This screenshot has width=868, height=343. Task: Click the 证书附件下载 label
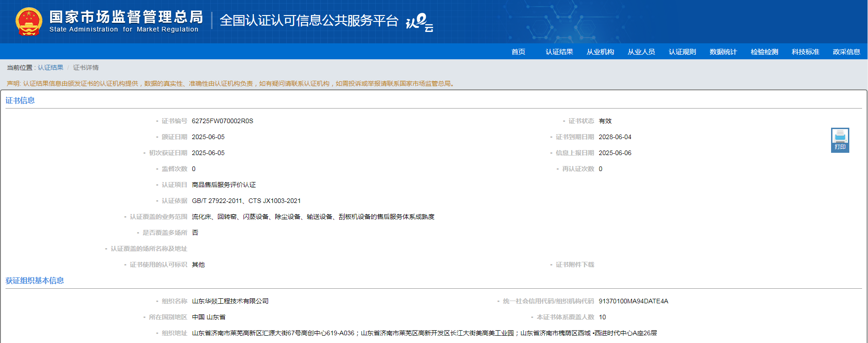click(575, 265)
